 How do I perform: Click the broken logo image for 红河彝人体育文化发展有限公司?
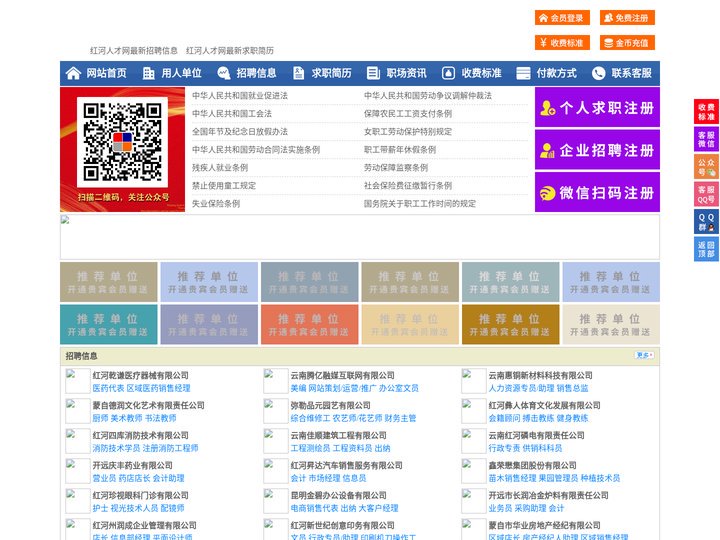click(473, 411)
